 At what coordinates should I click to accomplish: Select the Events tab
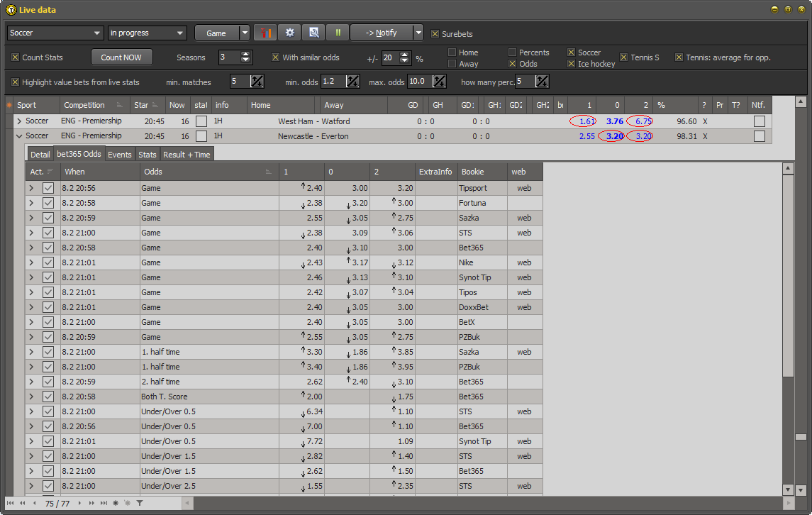coord(119,153)
